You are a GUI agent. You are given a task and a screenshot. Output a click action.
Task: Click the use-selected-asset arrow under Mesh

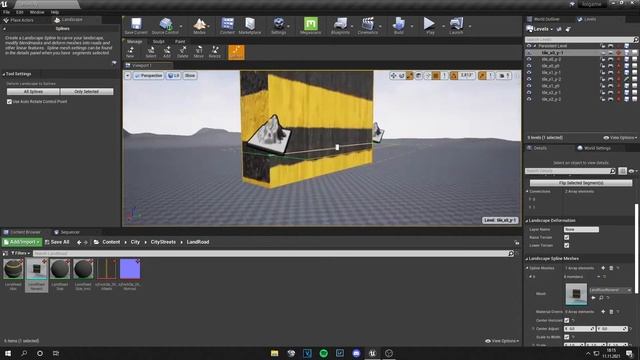coord(593,298)
